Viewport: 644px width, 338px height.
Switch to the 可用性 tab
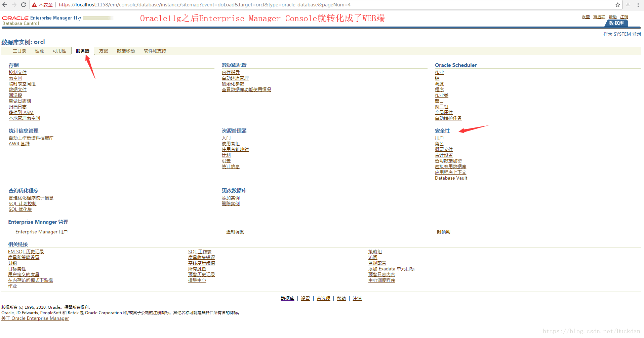point(59,51)
